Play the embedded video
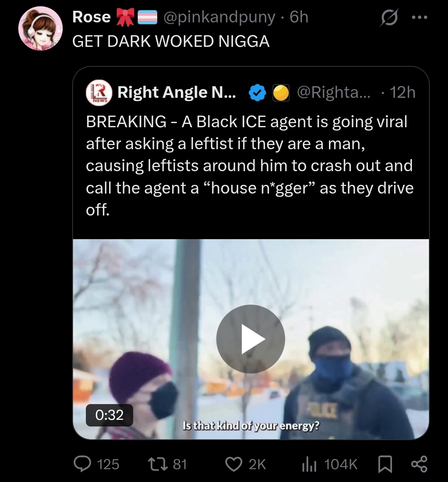This screenshot has height=482, width=448. point(251,339)
